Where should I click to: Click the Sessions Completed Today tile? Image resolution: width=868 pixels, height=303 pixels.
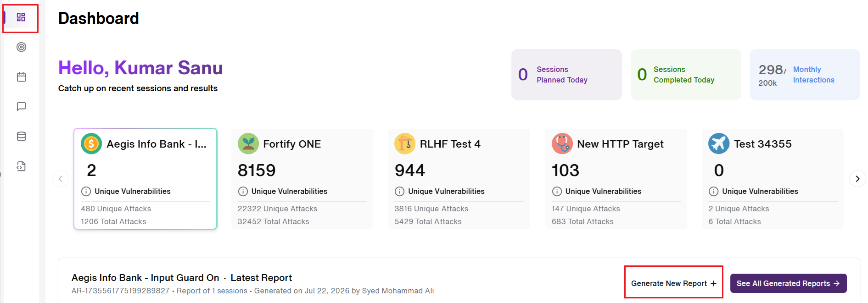coord(686,75)
